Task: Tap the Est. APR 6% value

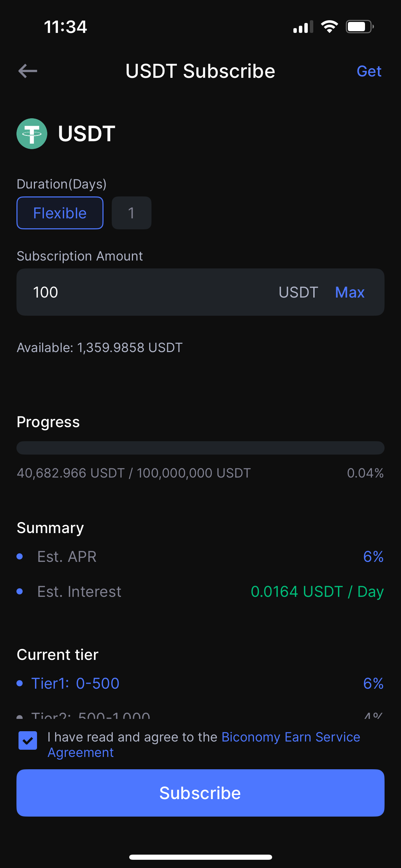Action: click(373, 556)
